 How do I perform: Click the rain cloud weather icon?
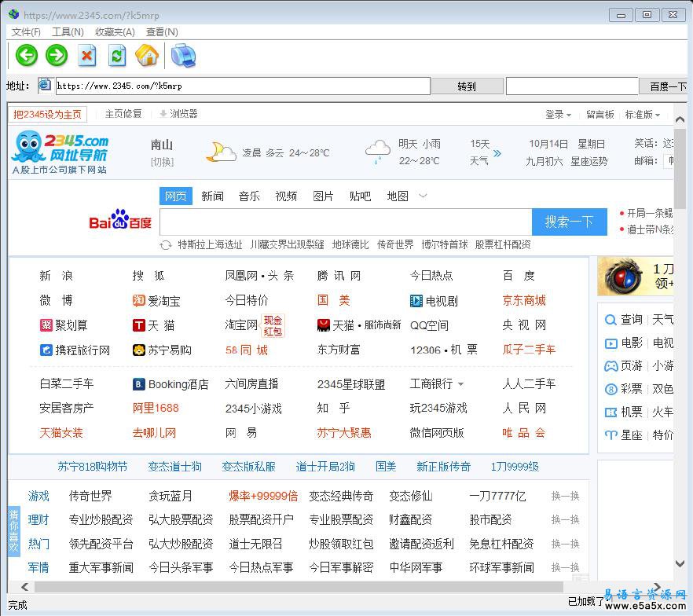[x=377, y=152]
